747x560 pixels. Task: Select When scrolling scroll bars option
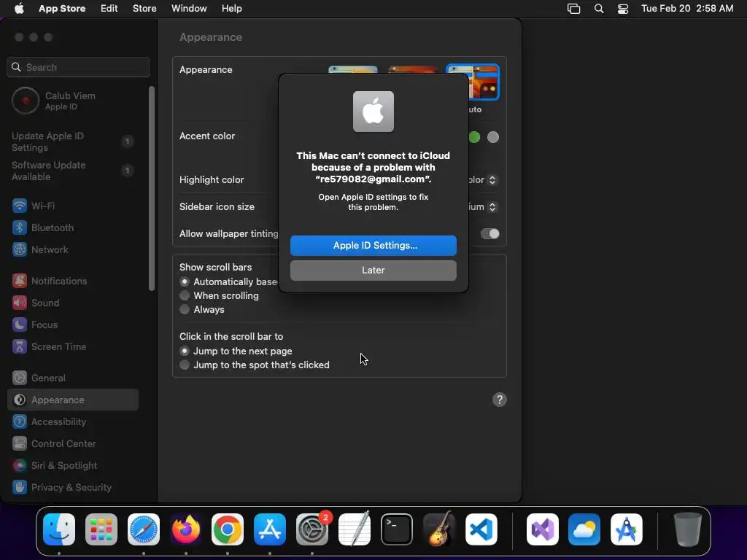tap(185, 296)
